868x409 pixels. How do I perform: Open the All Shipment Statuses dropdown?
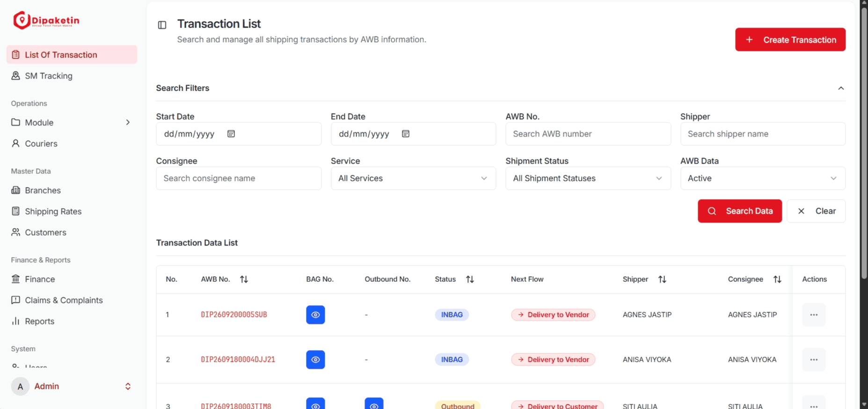[x=588, y=178]
